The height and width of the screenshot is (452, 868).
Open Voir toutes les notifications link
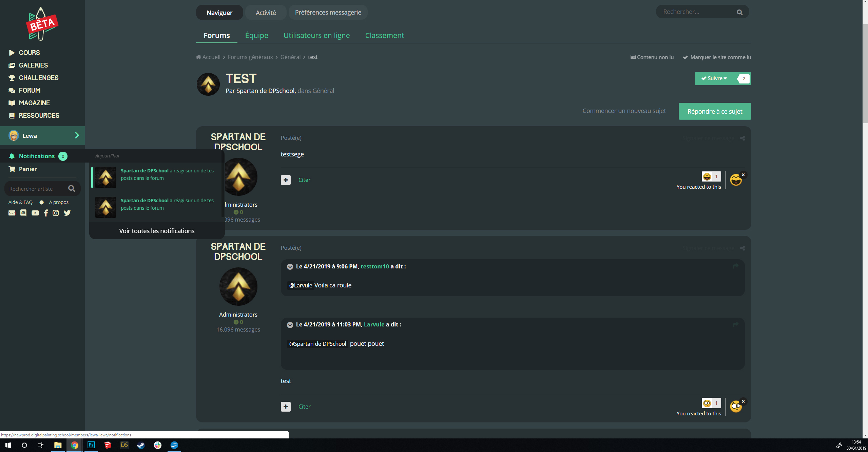point(157,231)
